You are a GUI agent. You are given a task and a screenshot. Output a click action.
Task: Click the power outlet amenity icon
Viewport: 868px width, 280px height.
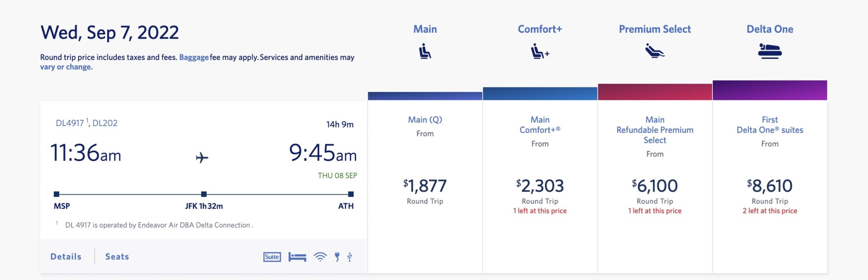pos(337,257)
